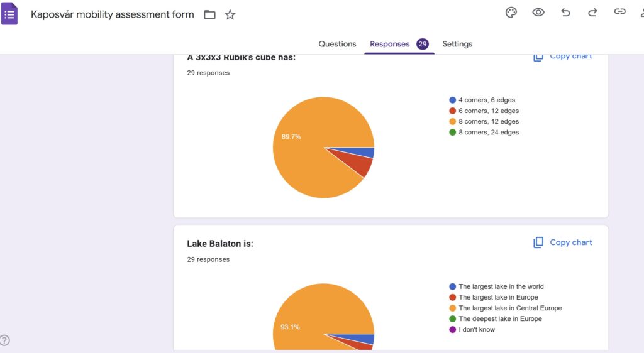Click the redo arrow icon

(x=592, y=13)
